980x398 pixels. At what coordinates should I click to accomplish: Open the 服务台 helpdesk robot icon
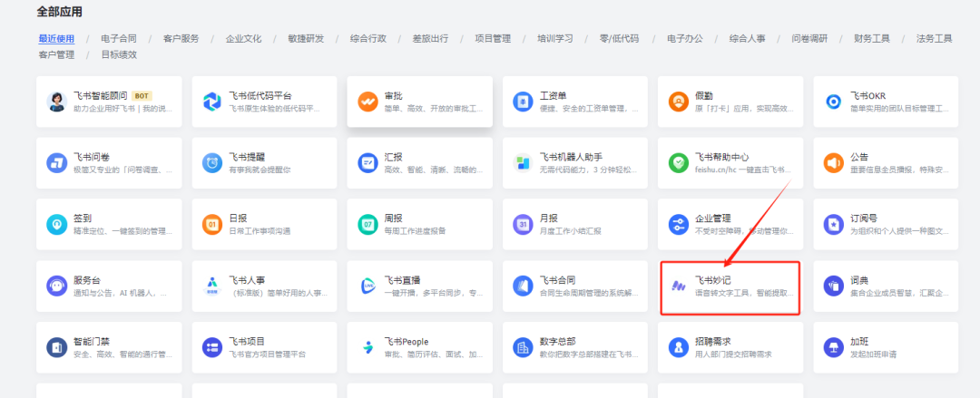[57, 286]
